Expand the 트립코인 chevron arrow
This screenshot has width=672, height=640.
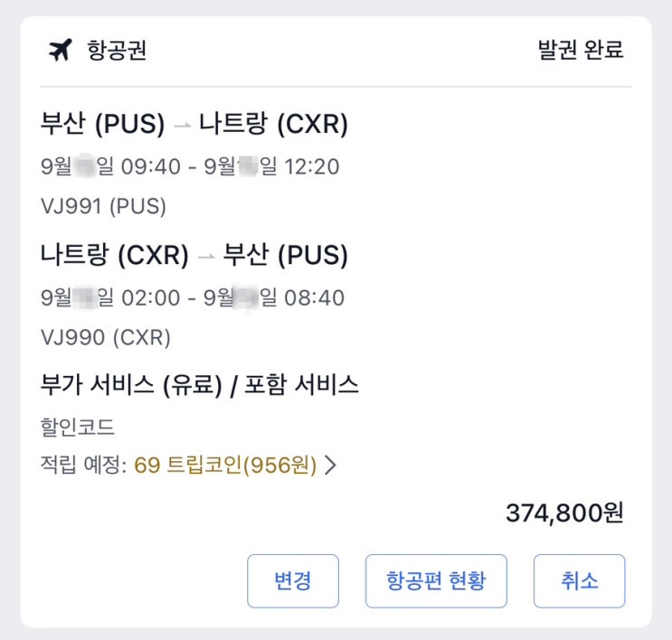click(331, 466)
